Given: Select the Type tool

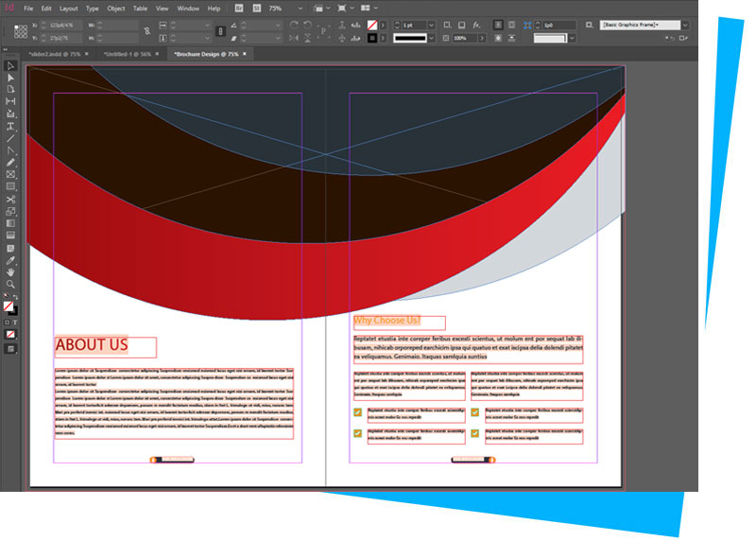Looking at the screenshot, I should click(10, 127).
